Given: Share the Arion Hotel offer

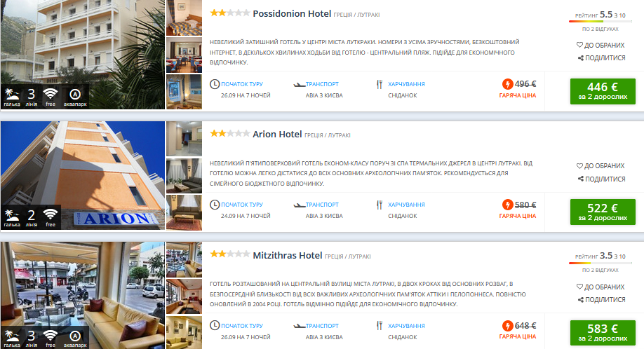Looking at the screenshot, I should 601,179.
